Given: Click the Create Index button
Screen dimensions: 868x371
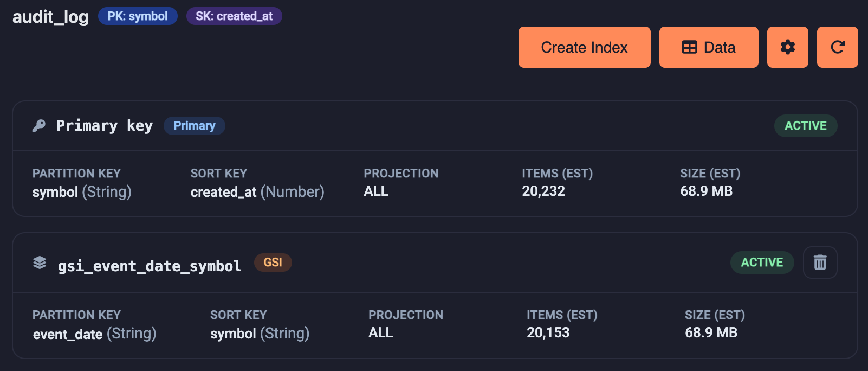Looking at the screenshot, I should point(584,47).
